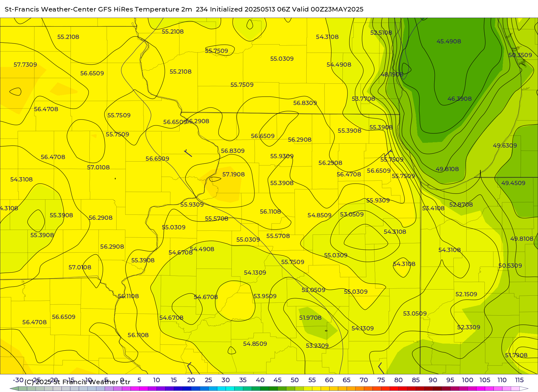This screenshot has width=538, height=392.
Task: Click the 55.5708 reading nearest 55.9309
Action: (216, 219)
